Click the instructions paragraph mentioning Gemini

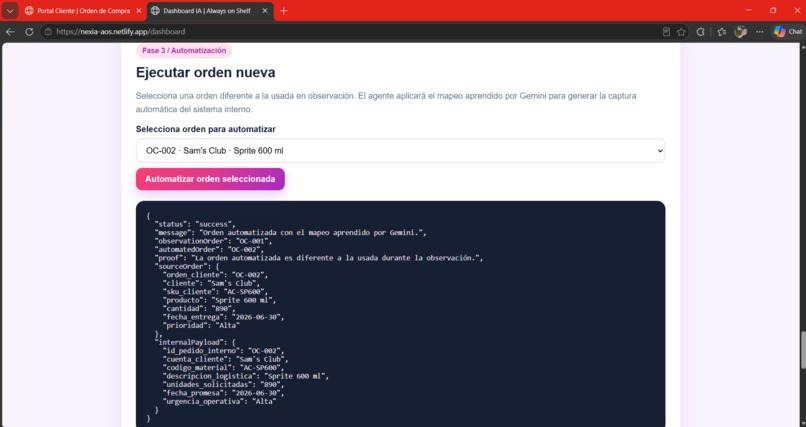pos(386,103)
